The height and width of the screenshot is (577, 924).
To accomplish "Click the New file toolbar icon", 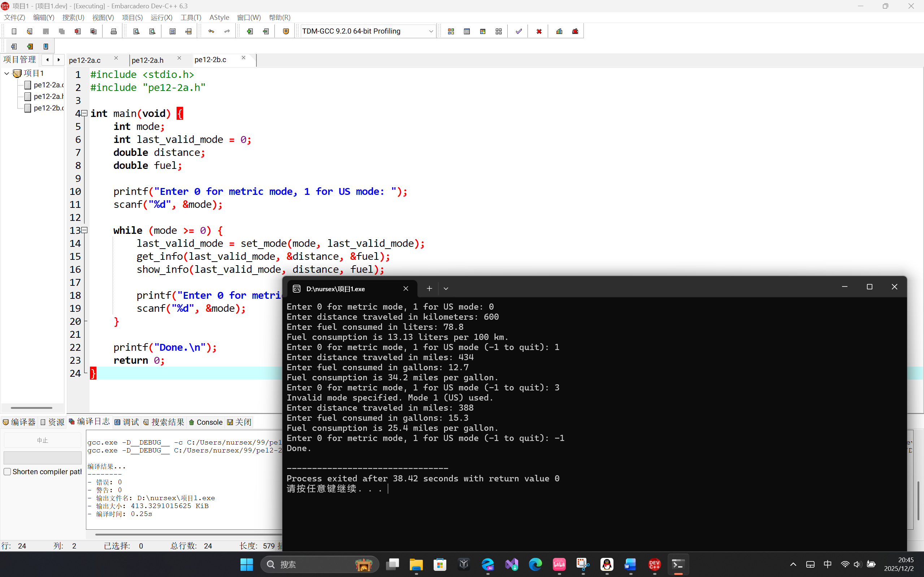I will coord(14,31).
